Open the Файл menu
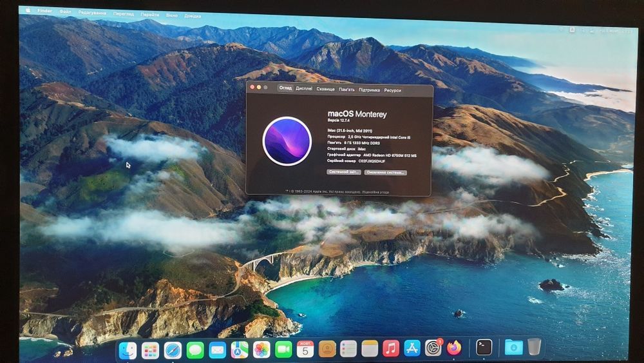This screenshot has width=644, height=363. 65,12
